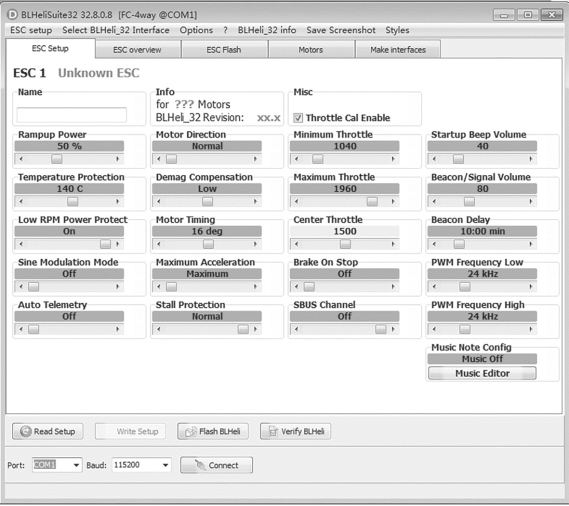Viewport: 569px width, 506px height.
Task: Click left arrow of Center Throttle slider
Action: (296, 244)
